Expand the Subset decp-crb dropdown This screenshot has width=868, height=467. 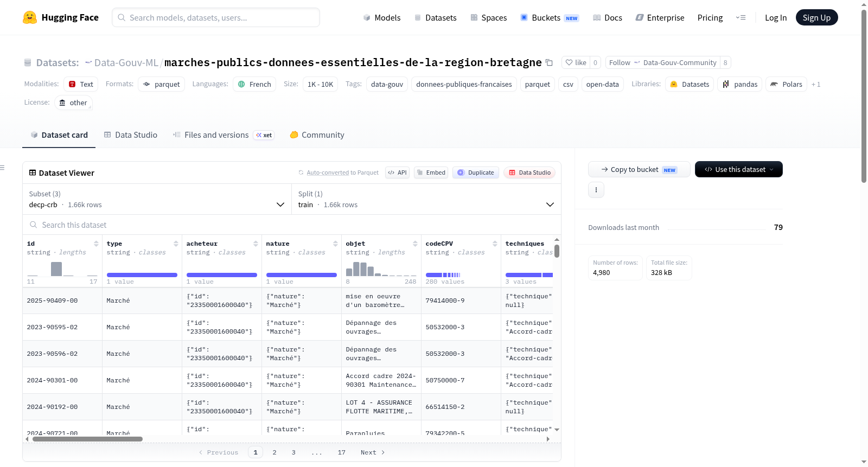157,199
